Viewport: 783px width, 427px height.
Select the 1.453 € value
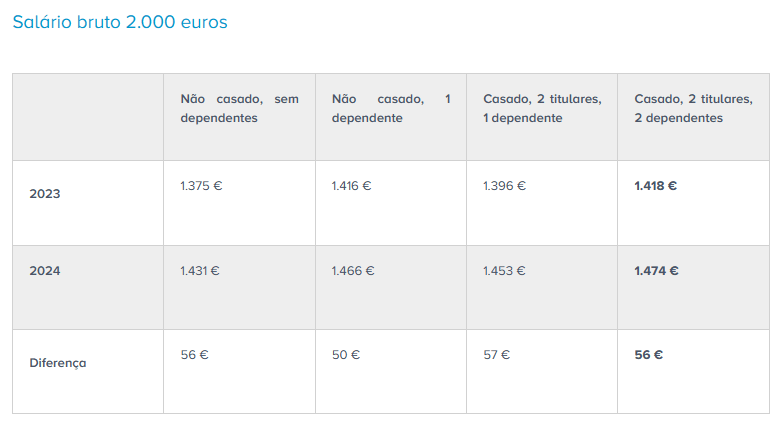click(504, 271)
